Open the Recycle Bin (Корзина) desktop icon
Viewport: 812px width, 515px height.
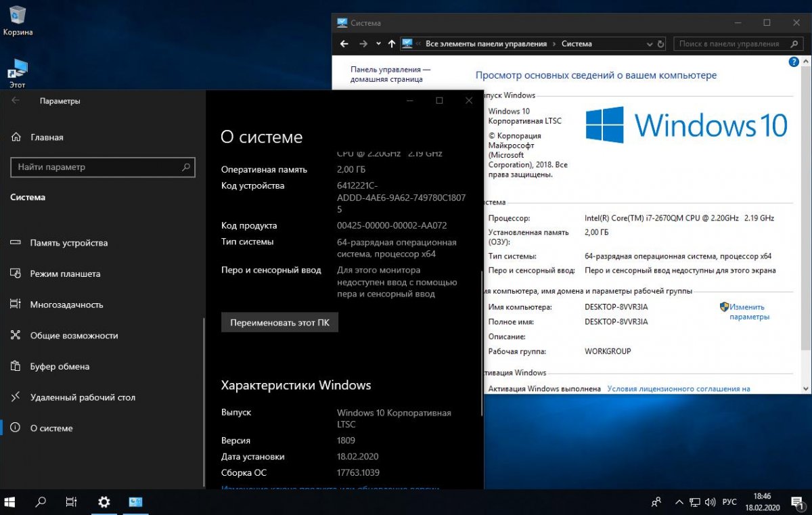18,20
